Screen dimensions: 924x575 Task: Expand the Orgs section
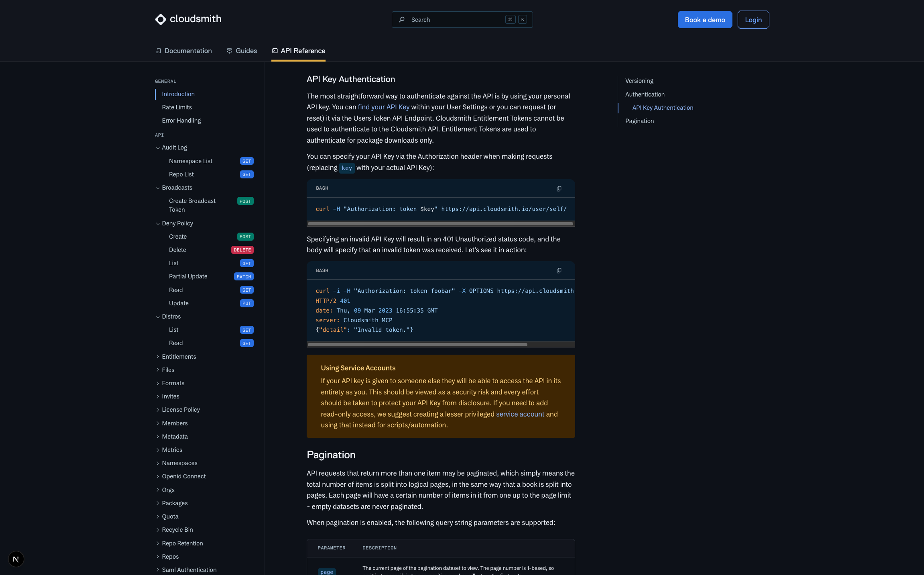[x=165, y=490]
